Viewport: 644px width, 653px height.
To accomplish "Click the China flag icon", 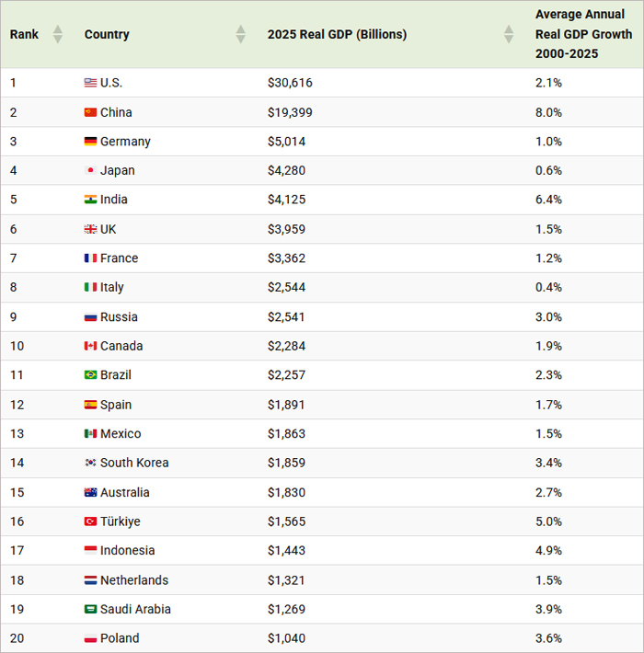I will pos(90,112).
